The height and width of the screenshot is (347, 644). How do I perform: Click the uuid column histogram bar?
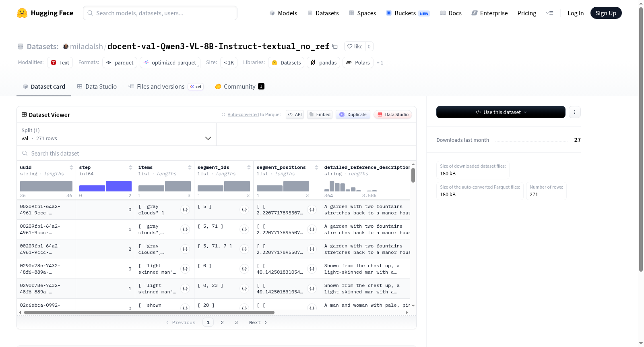coord(46,186)
